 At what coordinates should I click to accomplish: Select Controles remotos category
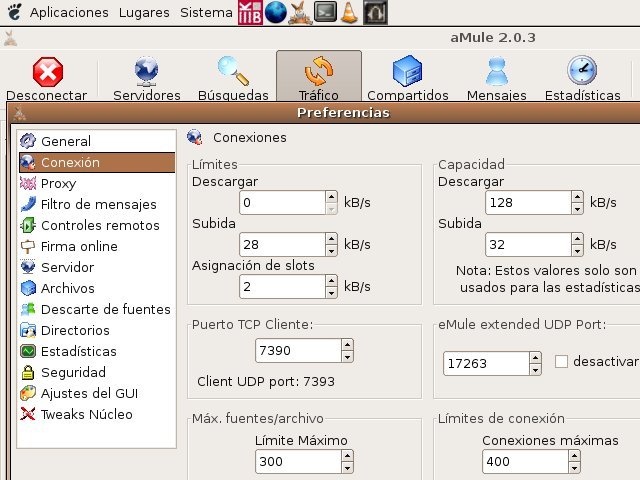[x=97, y=225]
